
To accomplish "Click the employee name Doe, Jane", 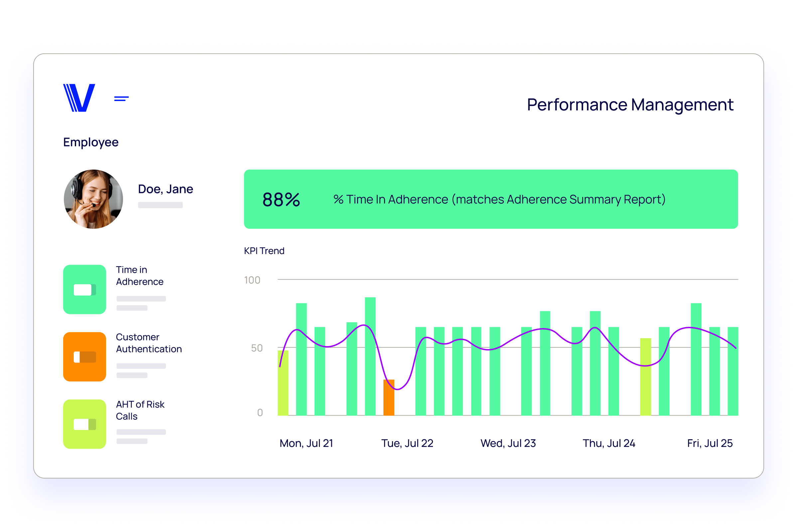I will (166, 189).
